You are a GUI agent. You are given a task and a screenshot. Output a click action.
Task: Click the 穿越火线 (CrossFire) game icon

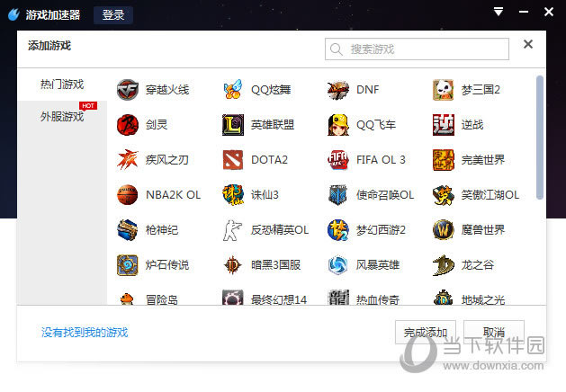click(128, 89)
